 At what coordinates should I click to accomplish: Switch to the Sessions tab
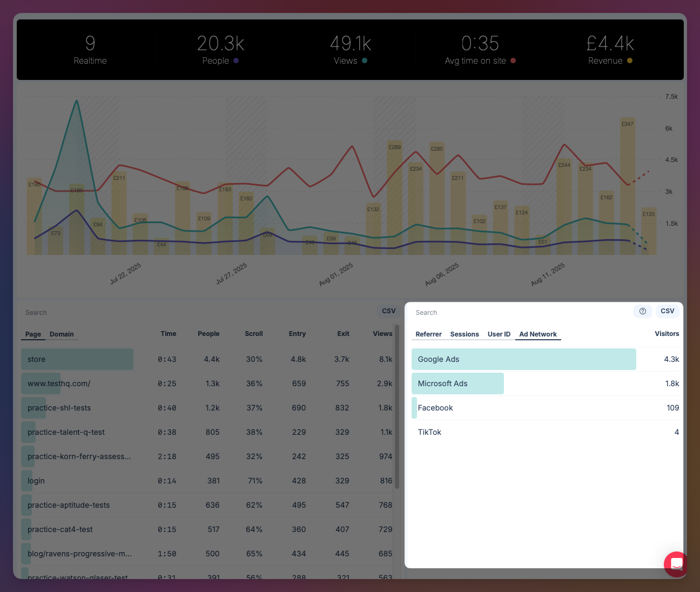464,334
